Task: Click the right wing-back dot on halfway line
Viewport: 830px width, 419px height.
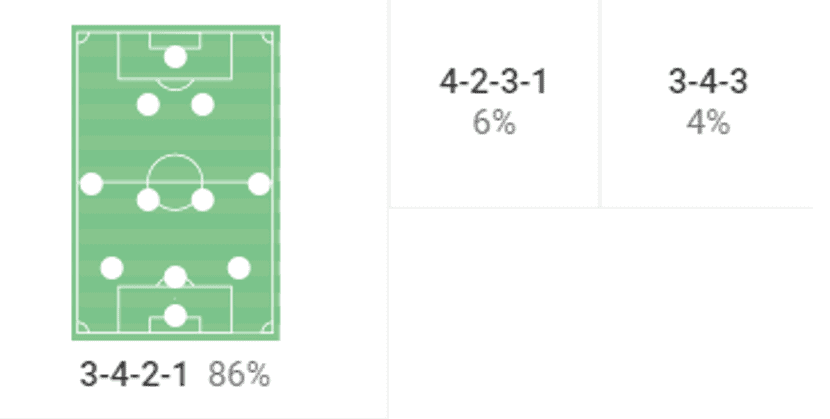Action: click(259, 184)
